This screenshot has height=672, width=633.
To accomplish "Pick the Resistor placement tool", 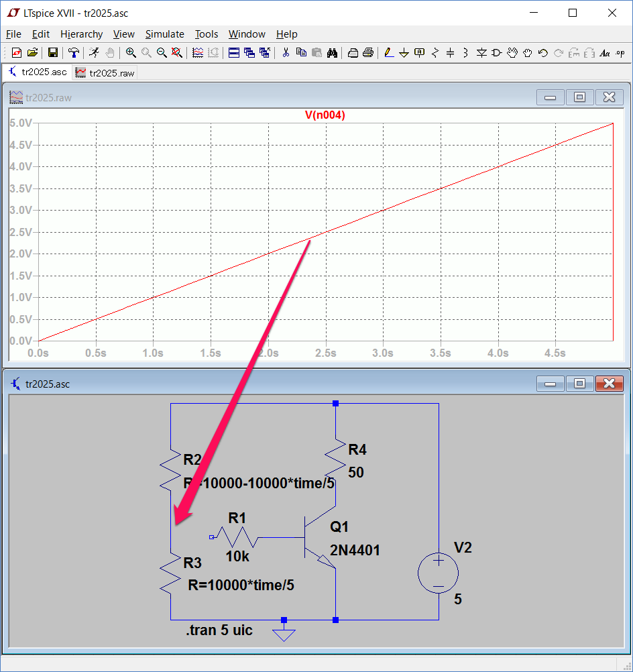I will 435,52.
